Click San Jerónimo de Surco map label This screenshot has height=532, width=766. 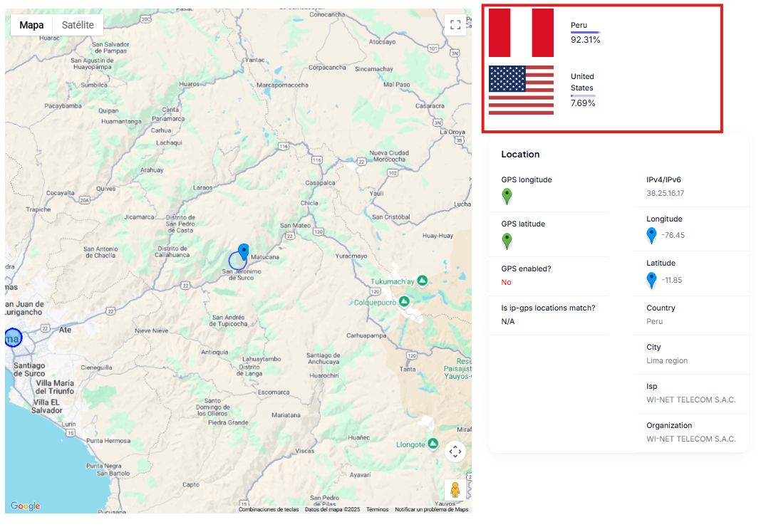click(242, 274)
